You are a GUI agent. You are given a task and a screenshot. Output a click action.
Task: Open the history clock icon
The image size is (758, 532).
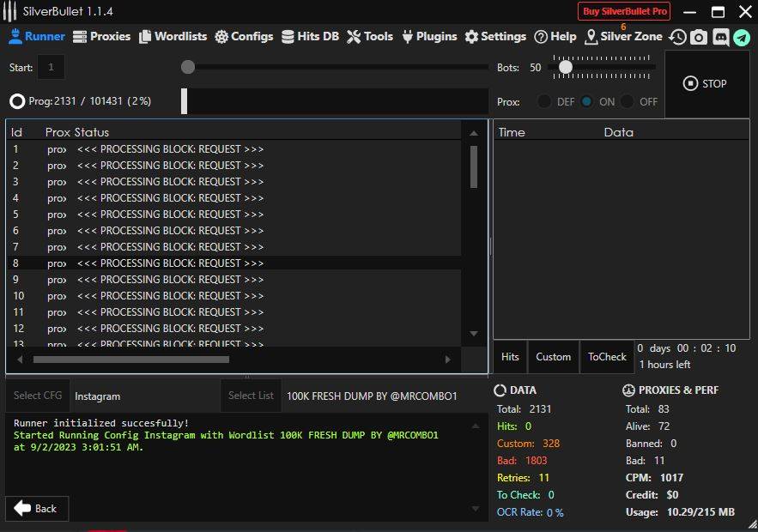[678, 37]
